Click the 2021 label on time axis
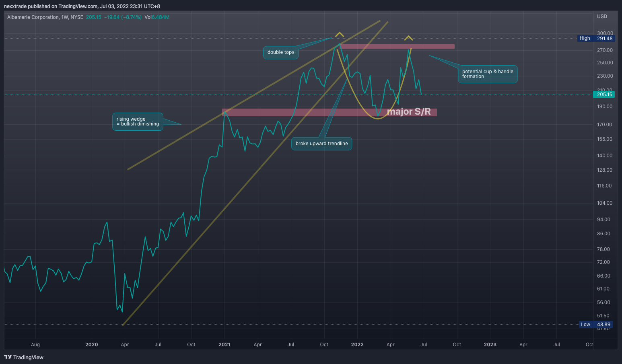The width and height of the screenshot is (622, 364). pyautogui.click(x=224, y=345)
